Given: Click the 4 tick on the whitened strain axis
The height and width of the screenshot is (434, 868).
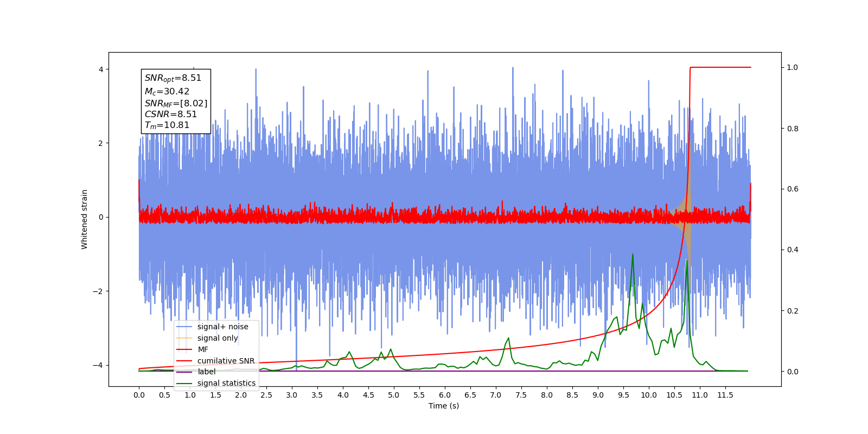Looking at the screenshot, I should pos(101,69).
